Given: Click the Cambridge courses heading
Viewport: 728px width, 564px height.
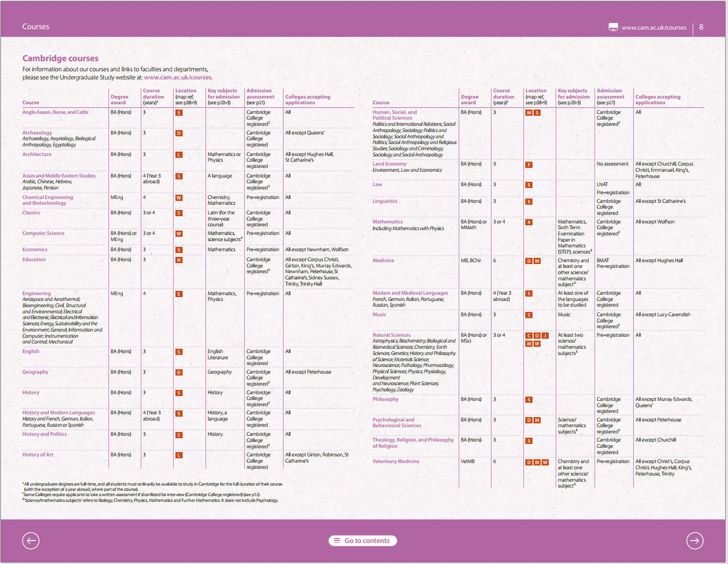Looking at the screenshot, I should coord(60,58).
